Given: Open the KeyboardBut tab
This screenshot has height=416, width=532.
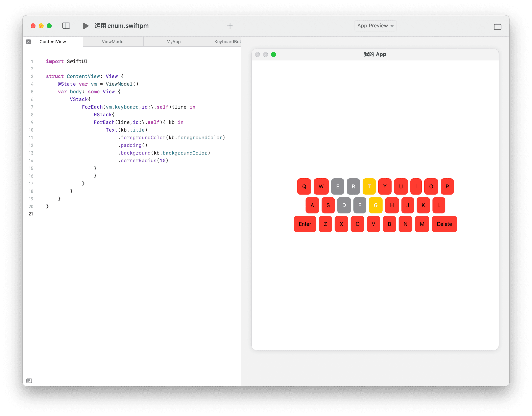Looking at the screenshot, I should tap(227, 42).
